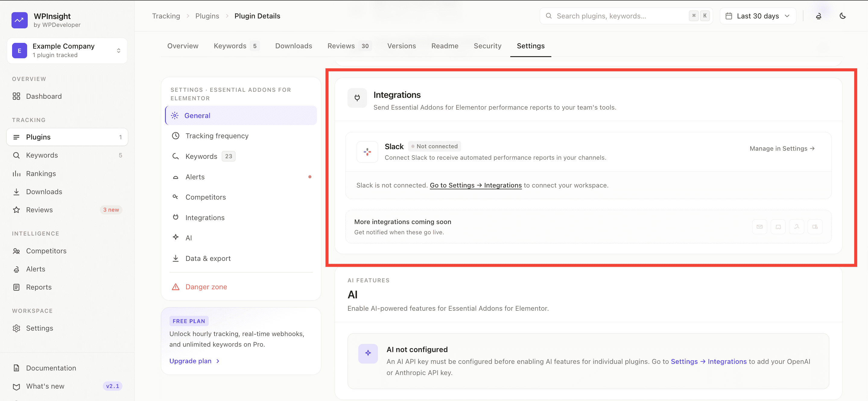Viewport: 868px width, 401px height.
Task: Toggle dark mode moon icon
Action: tap(843, 16)
